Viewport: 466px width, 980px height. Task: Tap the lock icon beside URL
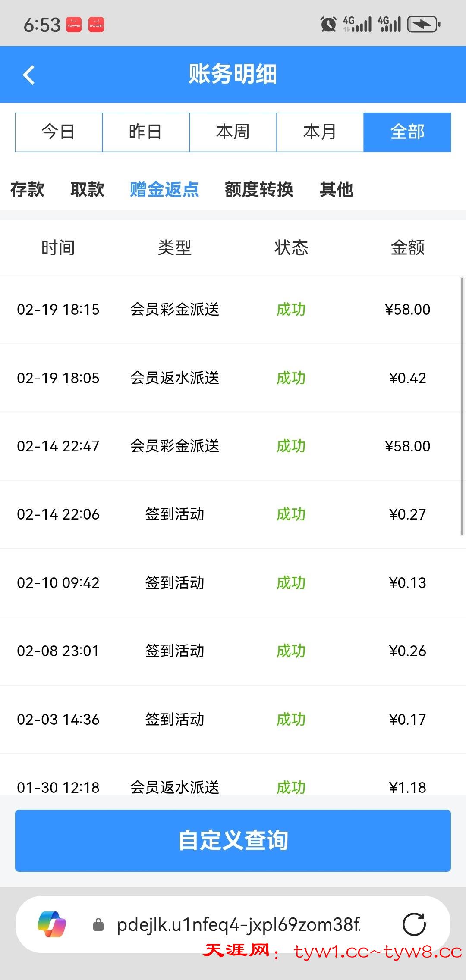tap(98, 924)
